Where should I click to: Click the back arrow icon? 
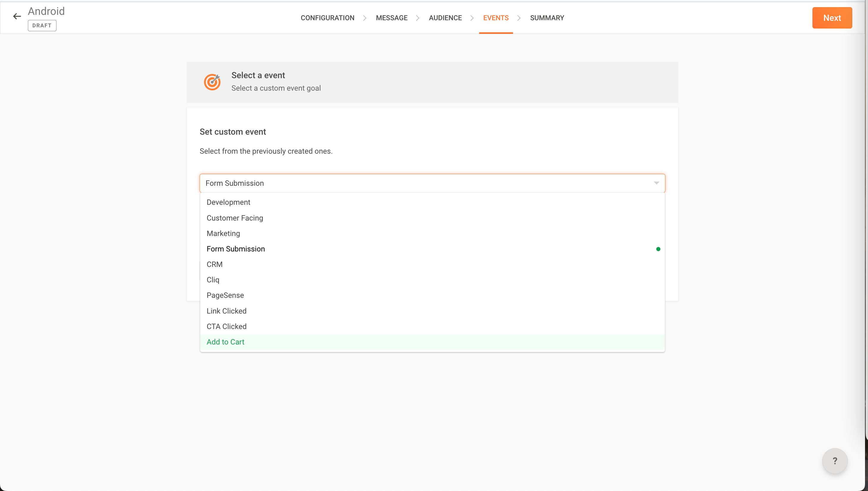coord(17,16)
